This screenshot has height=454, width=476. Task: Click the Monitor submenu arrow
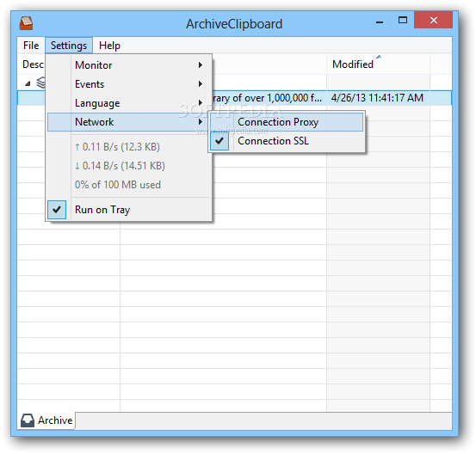(x=201, y=64)
